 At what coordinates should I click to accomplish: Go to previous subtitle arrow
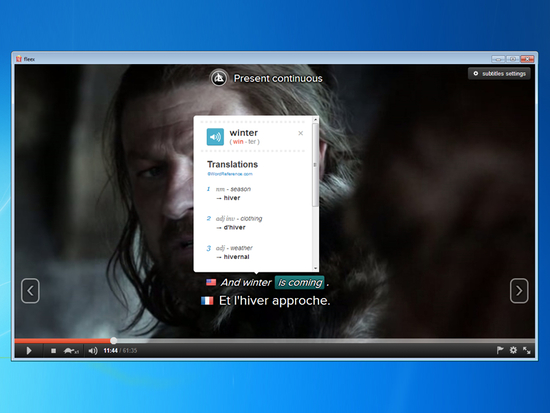[30, 291]
